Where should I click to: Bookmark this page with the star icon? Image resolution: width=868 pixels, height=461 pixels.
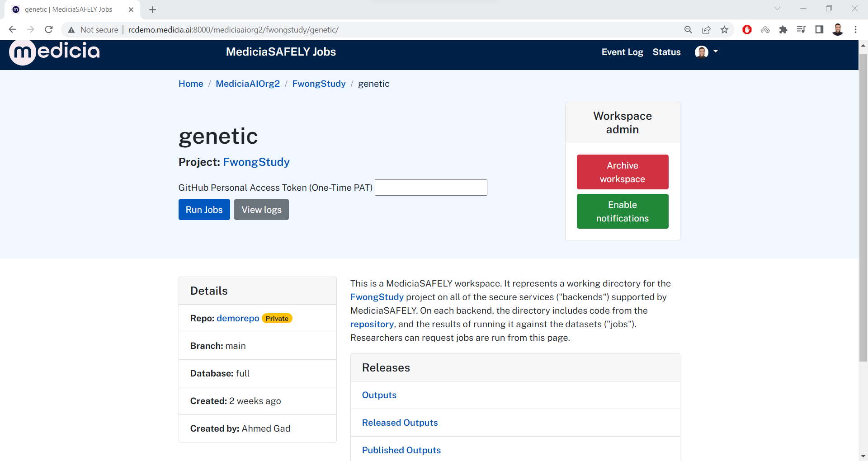pos(724,30)
